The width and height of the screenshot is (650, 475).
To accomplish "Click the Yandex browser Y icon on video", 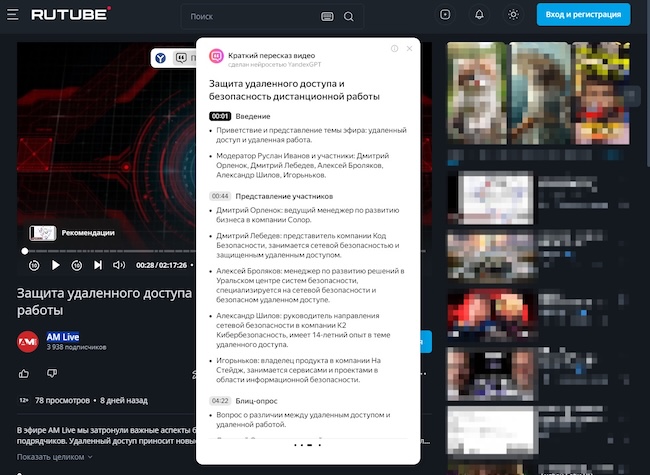I will point(160,58).
